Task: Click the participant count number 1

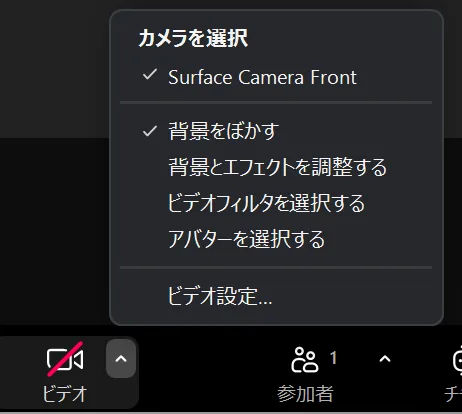Action: (x=333, y=358)
